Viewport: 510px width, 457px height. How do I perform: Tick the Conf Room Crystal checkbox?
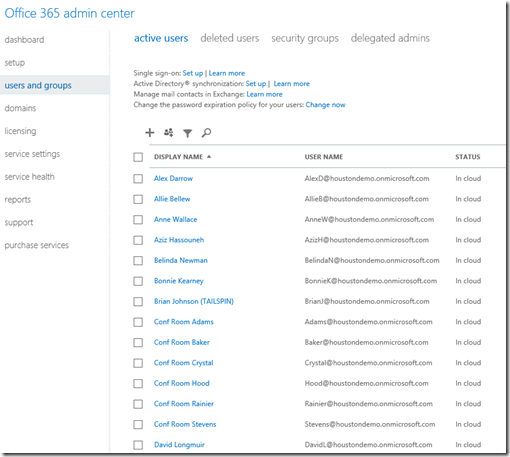pos(138,363)
